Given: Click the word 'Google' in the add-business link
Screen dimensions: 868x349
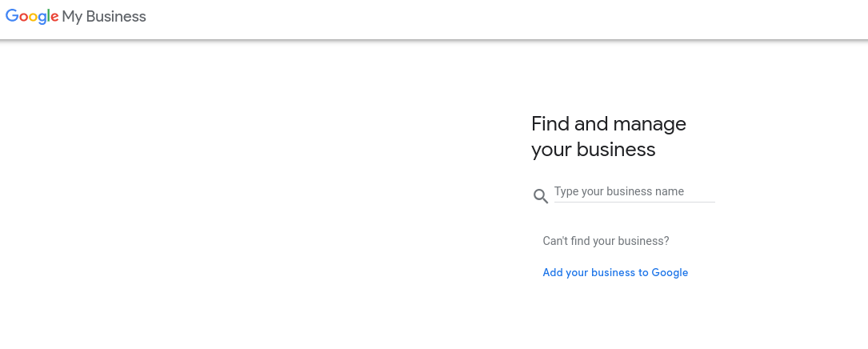Looking at the screenshot, I should pos(670,272).
